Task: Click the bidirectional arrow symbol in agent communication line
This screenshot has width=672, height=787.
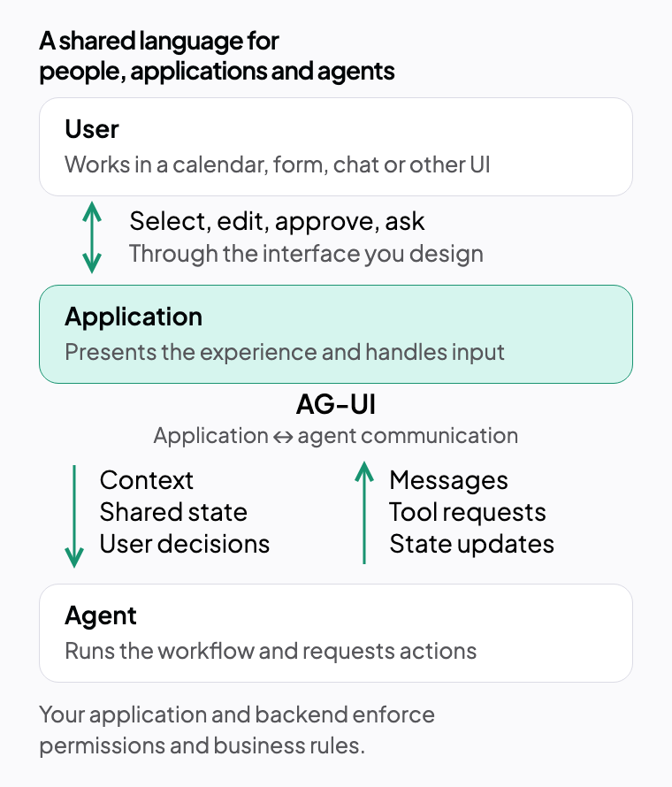Action: click(283, 437)
